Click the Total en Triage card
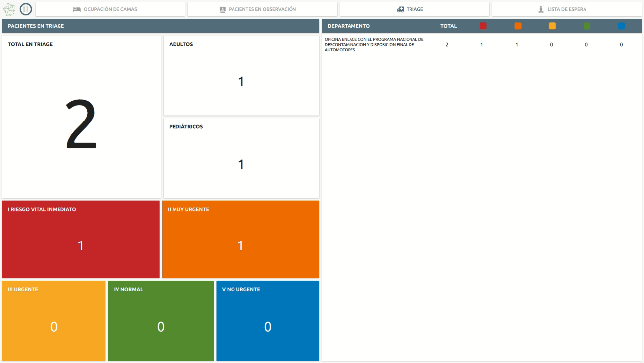Image resolution: width=644 pixels, height=363 pixels. 81,117
